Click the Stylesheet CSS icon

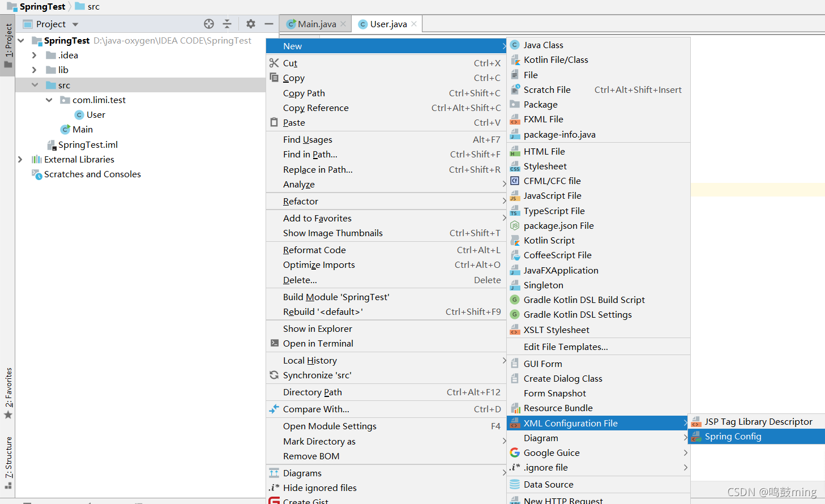coord(515,166)
